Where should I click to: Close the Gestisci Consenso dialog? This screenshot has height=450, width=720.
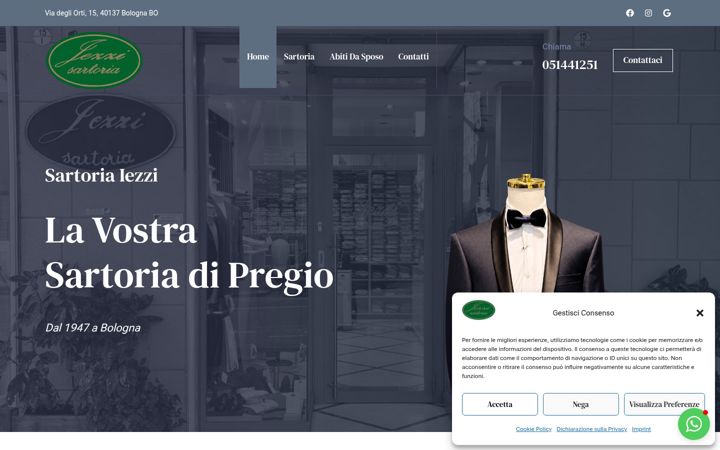click(700, 313)
